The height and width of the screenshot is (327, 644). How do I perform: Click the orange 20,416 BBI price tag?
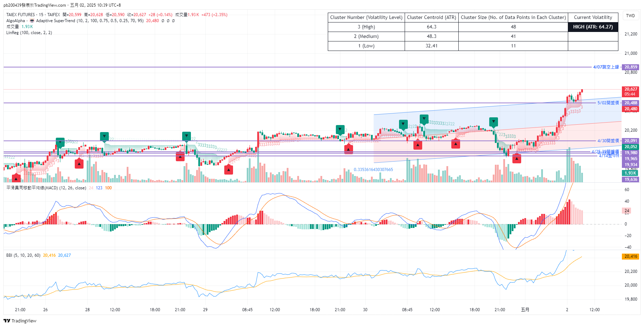click(631, 256)
